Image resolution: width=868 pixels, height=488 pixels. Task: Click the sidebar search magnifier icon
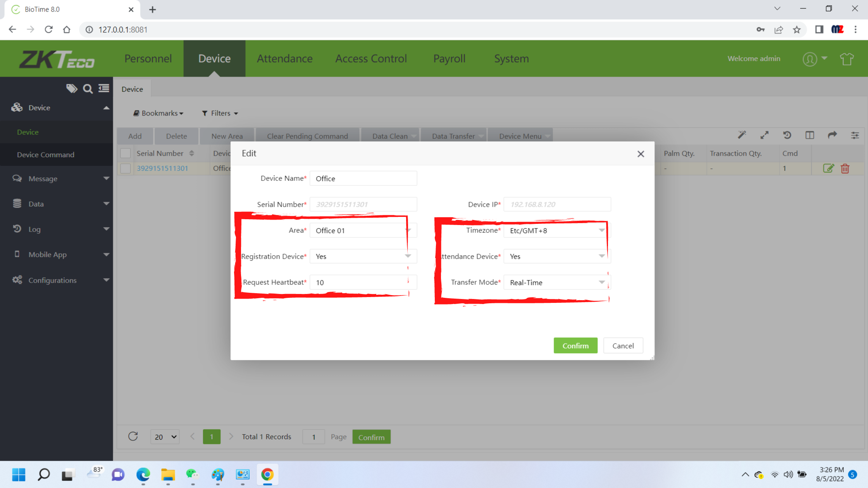tap(88, 89)
